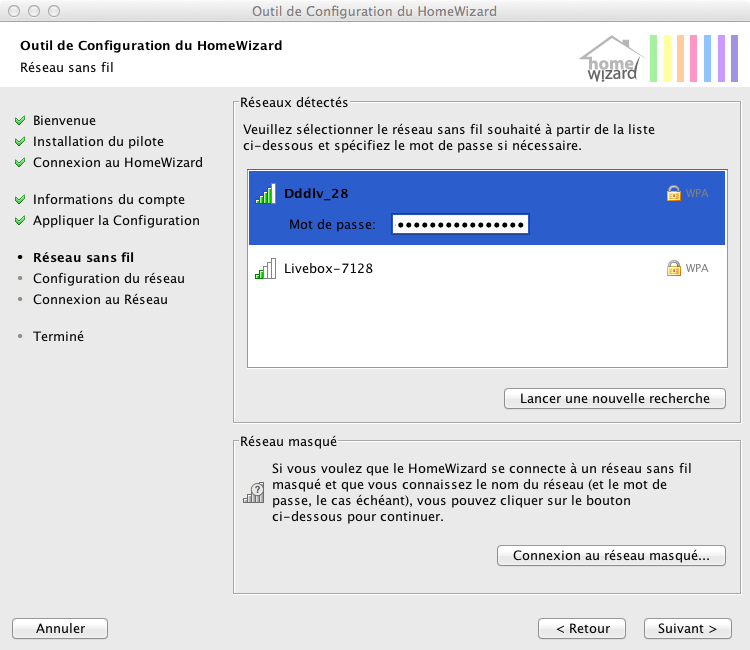Click the Mot de passe label
Image resolution: width=750 pixels, height=650 pixels.
pos(332,225)
